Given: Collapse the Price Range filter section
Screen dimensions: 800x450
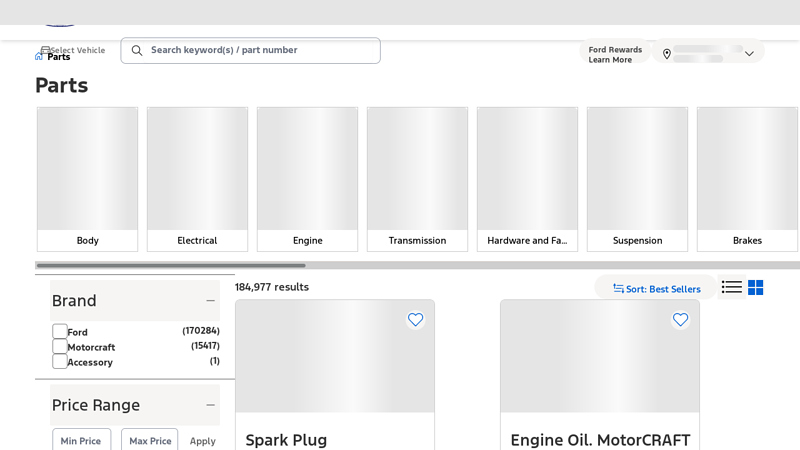Looking at the screenshot, I should (210, 405).
